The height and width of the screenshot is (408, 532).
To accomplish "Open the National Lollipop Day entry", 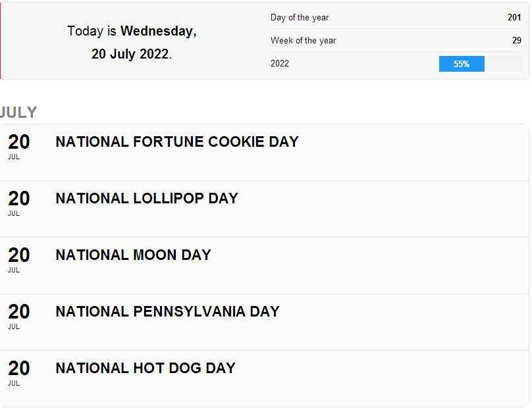I will [147, 198].
